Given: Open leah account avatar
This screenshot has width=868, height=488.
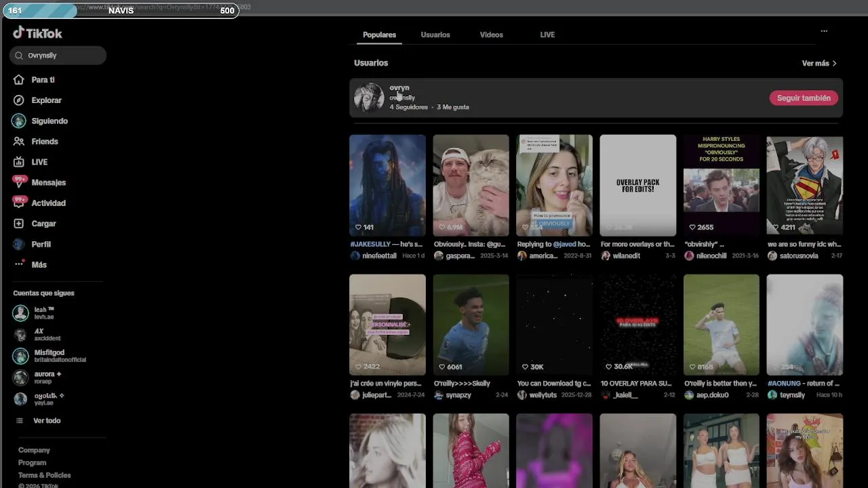Looking at the screenshot, I should [20, 313].
